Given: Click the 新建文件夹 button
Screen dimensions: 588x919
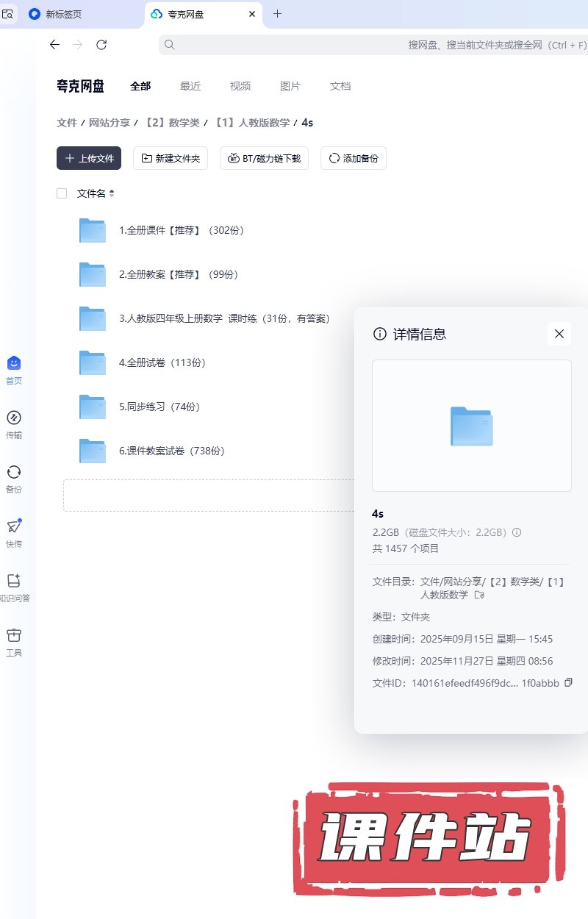Looking at the screenshot, I should (171, 158).
